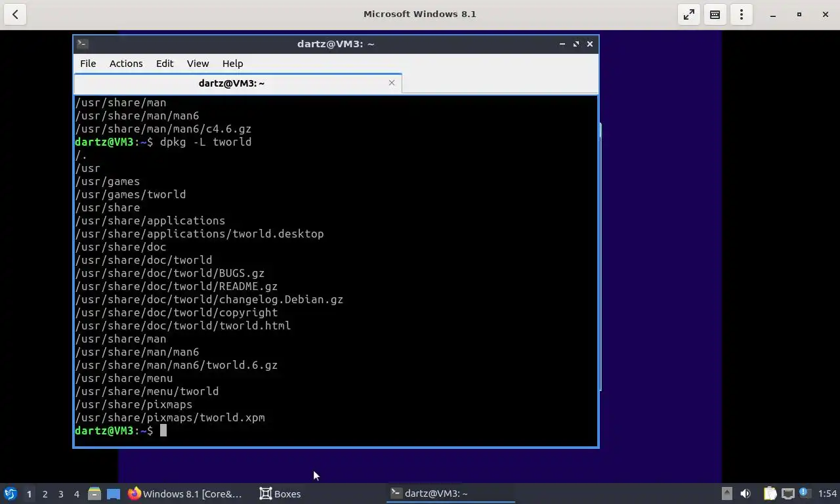
Task: Click the 1:54 clock
Action: [828, 493]
